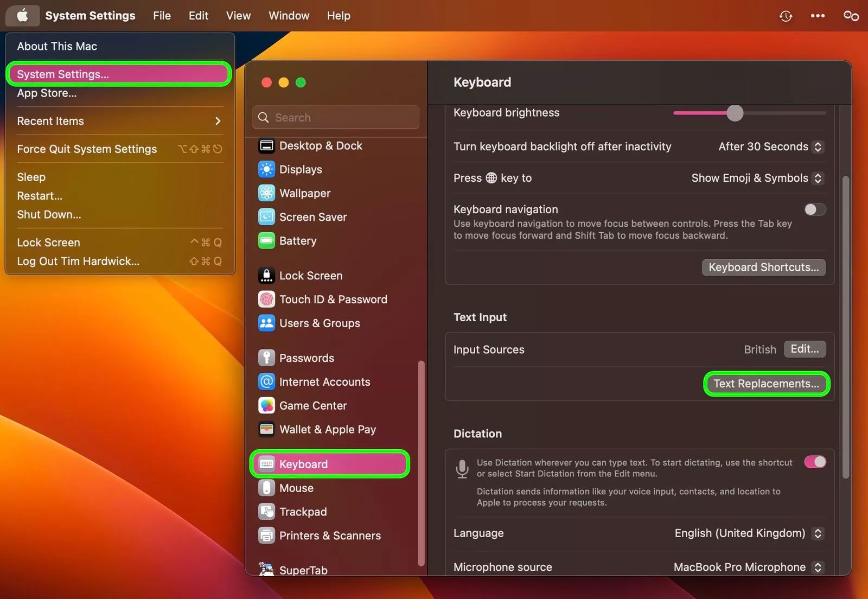Image resolution: width=868 pixels, height=599 pixels.
Task: Choose About This Mac
Action: [120, 47]
